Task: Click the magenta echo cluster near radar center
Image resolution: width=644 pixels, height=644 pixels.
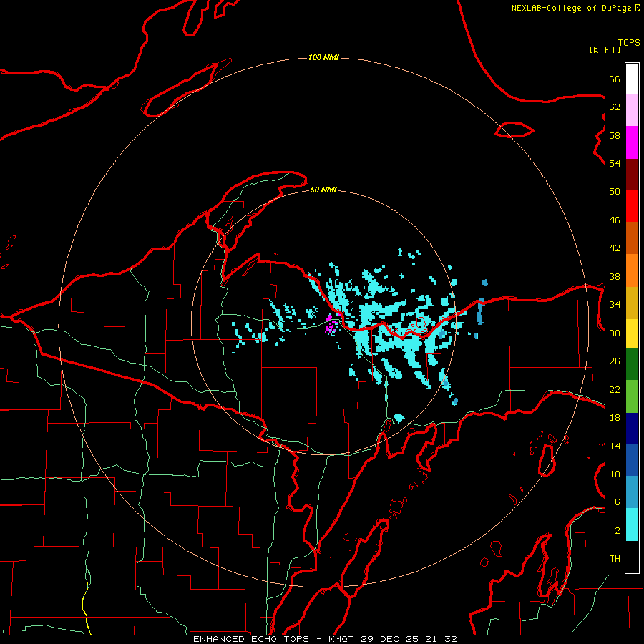Action: pyautogui.click(x=331, y=324)
